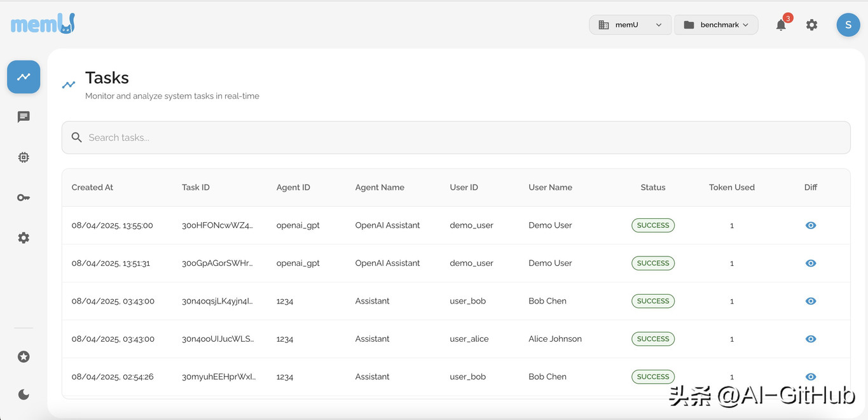
Task: Click timestamp 08/04/2025, 13:55:00
Action: (112, 225)
